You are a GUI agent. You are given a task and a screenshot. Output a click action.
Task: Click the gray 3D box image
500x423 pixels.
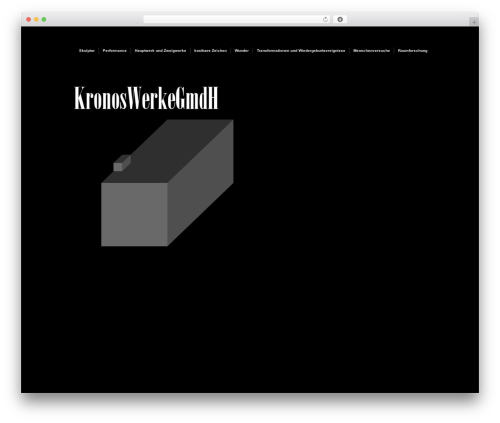tap(167, 183)
